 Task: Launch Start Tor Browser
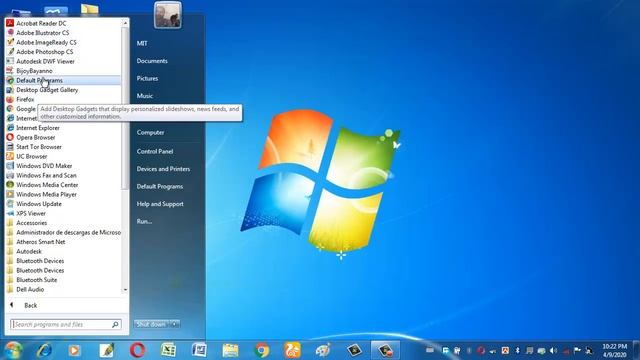click(63, 147)
